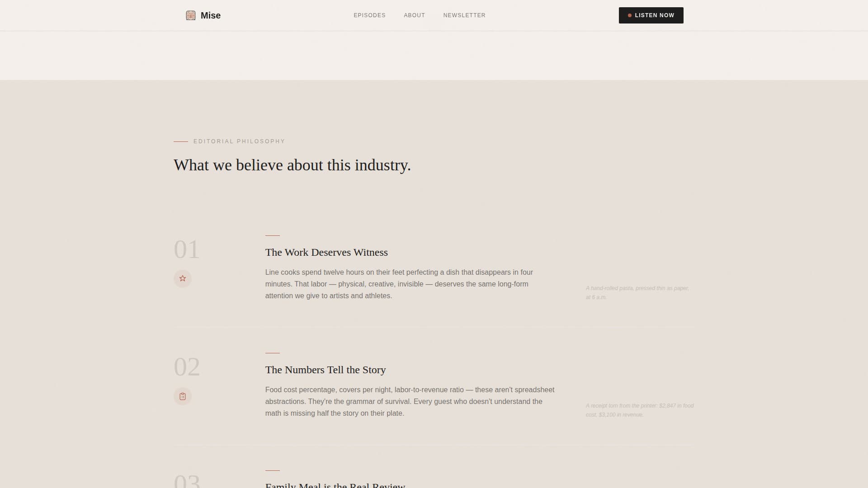Image resolution: width=868 pixels, height=488 pixels.
Task: Click the Mise brand name
Action: click(211, 15)
